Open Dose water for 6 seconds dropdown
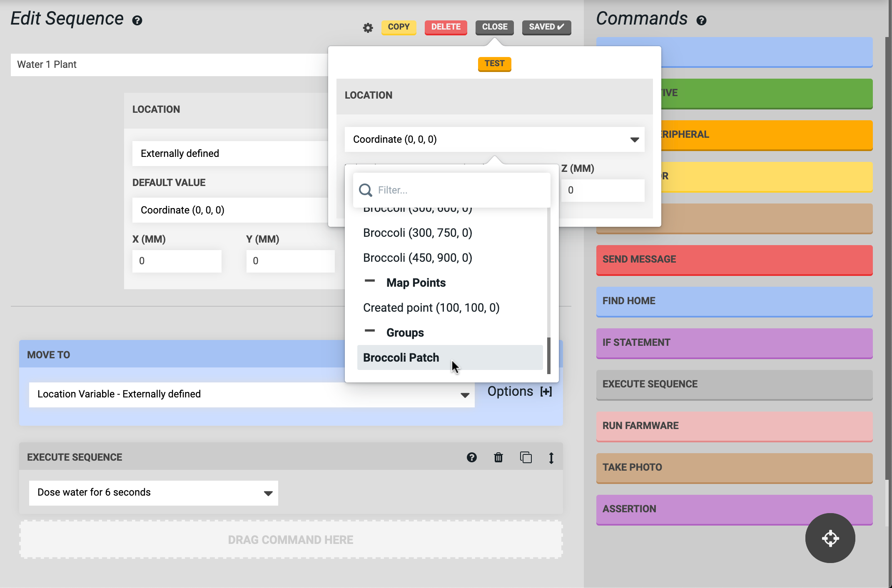 [x=153, y=493]
